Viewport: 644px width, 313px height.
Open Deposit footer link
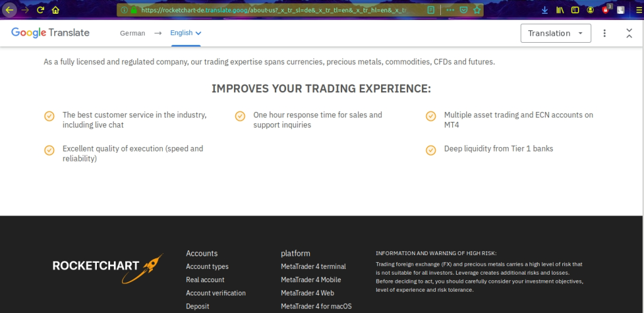197,306
